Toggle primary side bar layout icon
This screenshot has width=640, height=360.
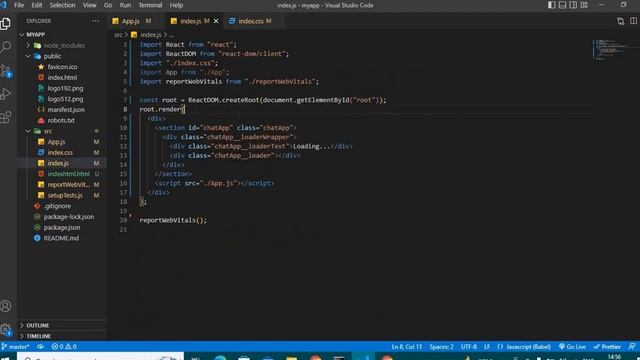click(x=551, y=5)
